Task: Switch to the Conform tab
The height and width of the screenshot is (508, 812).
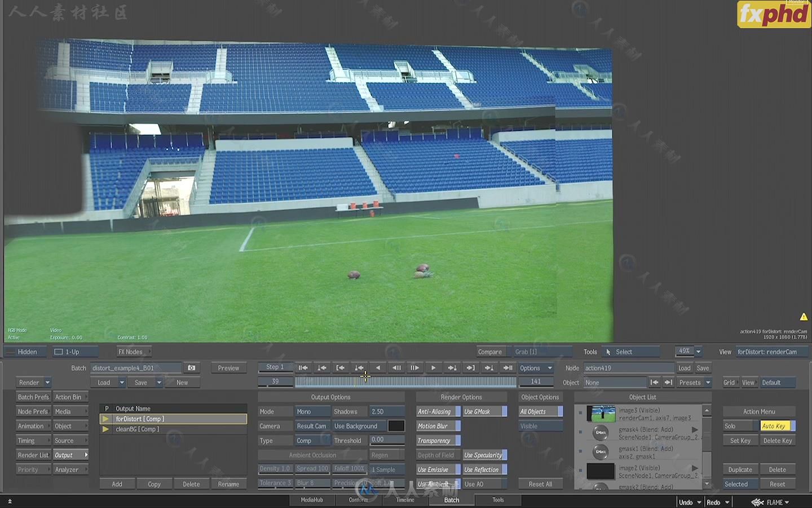Action: click(358, 500)
